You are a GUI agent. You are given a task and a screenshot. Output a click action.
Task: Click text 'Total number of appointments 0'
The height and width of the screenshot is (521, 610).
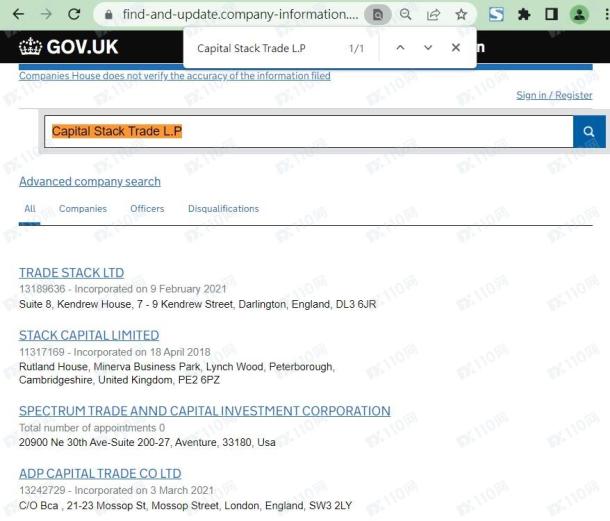(92, 428)
